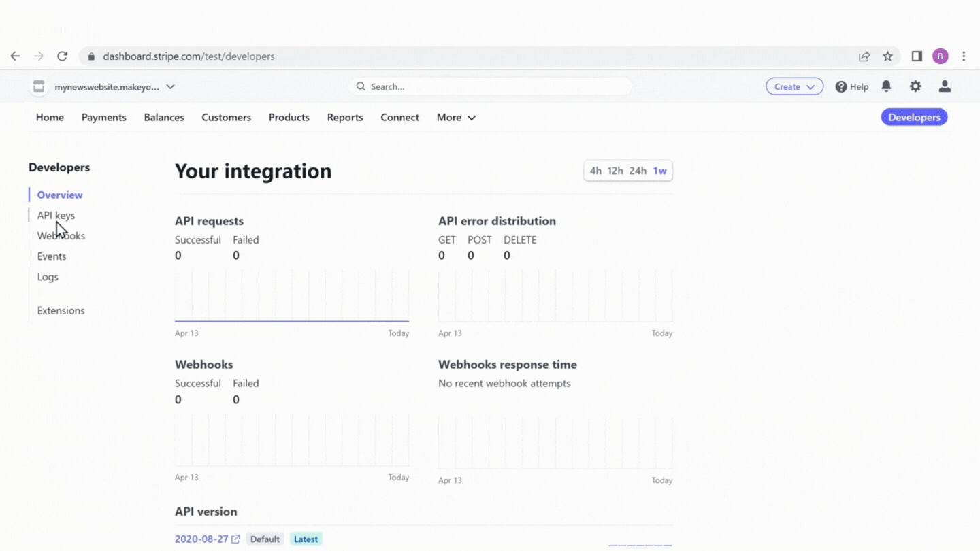Open the Create dropdown button
This screenshot has height=551, width=980.
point(794,86)
